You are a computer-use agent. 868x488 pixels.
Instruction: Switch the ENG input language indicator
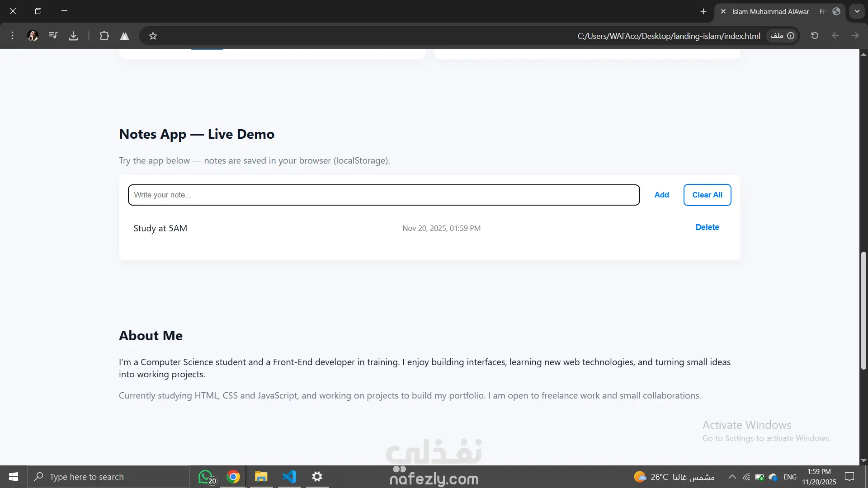(790, 477)
